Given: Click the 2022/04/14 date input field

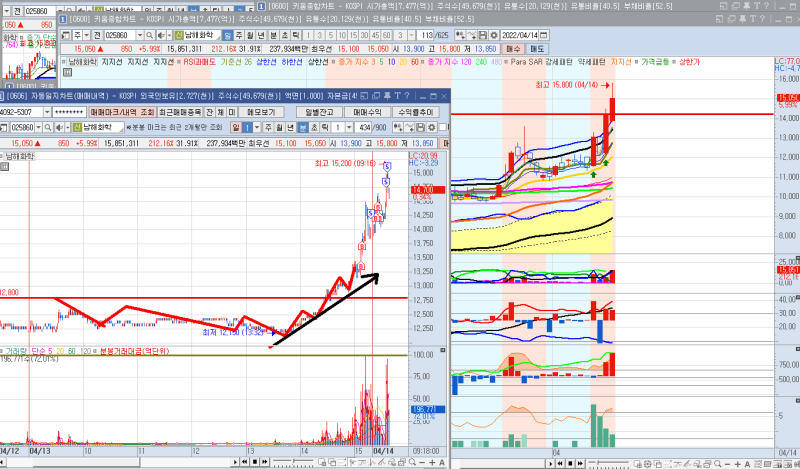Looking at the screenshot, I should click(519, 35).
